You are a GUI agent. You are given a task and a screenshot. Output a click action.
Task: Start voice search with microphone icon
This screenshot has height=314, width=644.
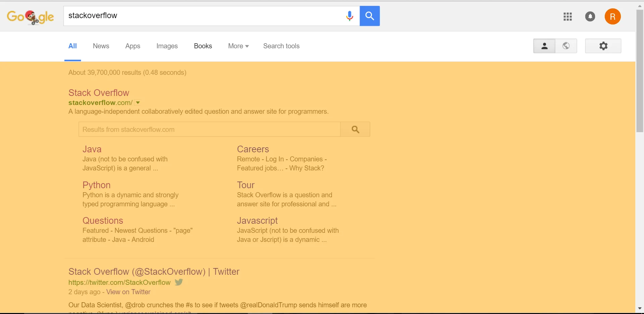[x=350, y=16]
